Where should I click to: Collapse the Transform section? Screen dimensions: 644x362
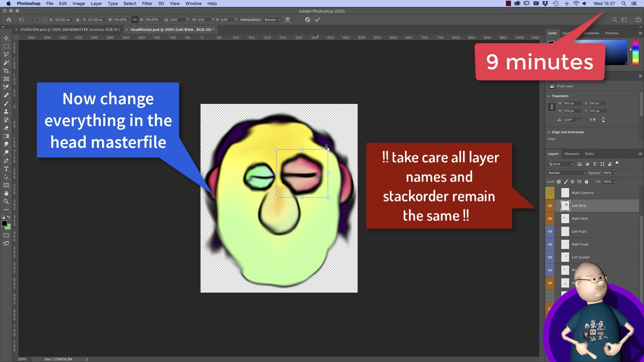549,96
